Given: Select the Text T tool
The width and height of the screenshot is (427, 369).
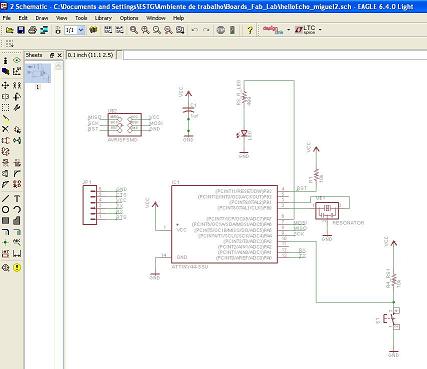Looking at the screenshot, I should pos(17,199).
